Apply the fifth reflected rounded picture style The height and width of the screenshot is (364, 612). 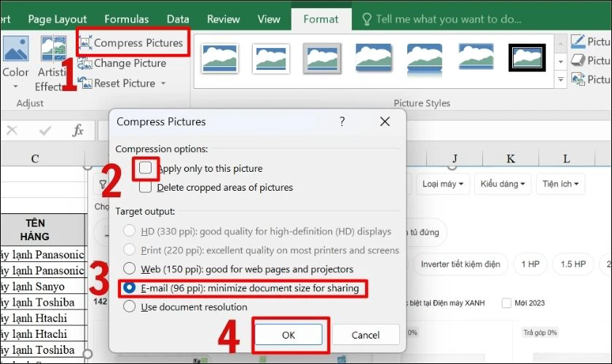pyautogui.click(x=425, y=58)
